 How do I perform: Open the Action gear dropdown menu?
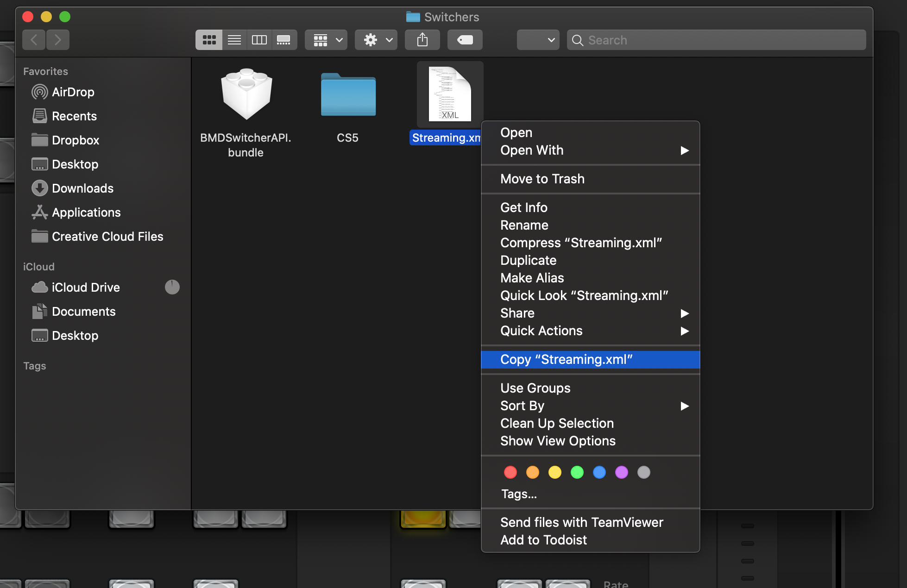376,40
